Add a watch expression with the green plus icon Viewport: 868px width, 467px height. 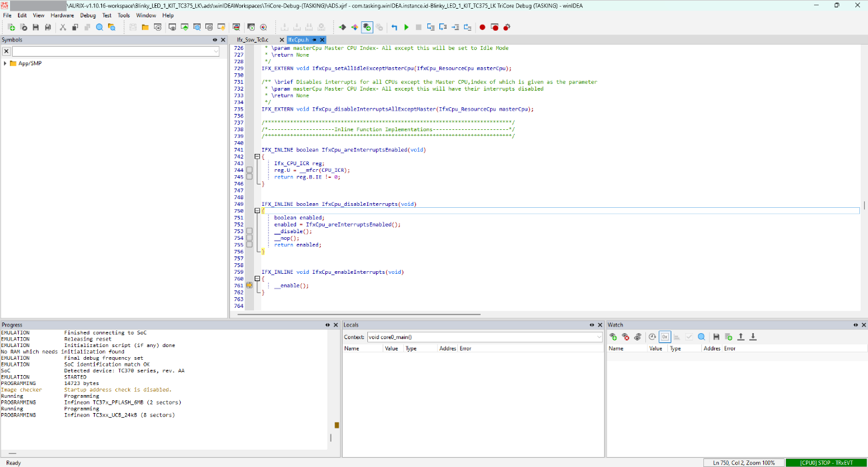point(613,336)
